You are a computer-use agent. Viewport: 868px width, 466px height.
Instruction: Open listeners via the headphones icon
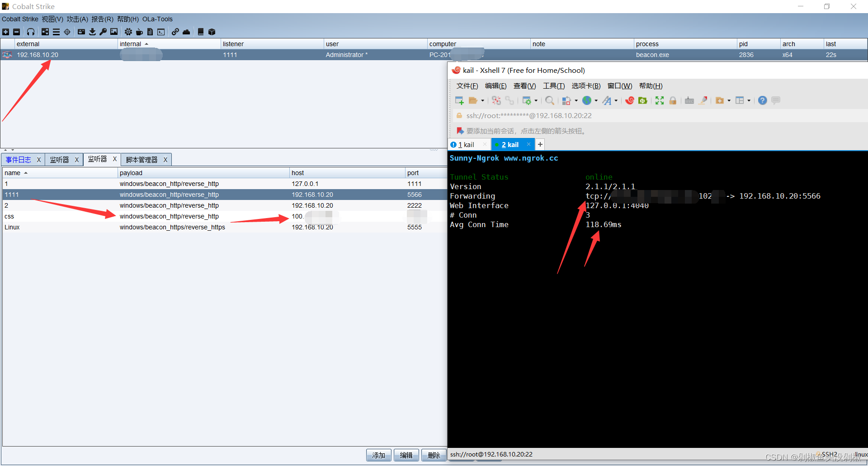30,32
